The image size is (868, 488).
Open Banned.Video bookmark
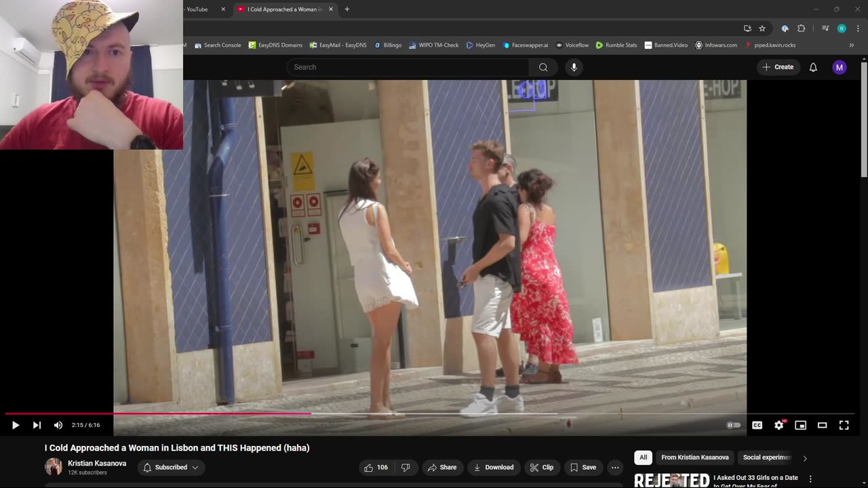[x=666, y=45]
